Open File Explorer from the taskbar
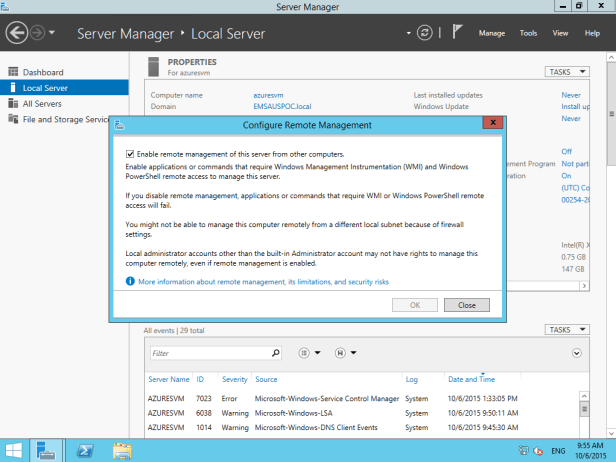 click(x=122, y=450)
